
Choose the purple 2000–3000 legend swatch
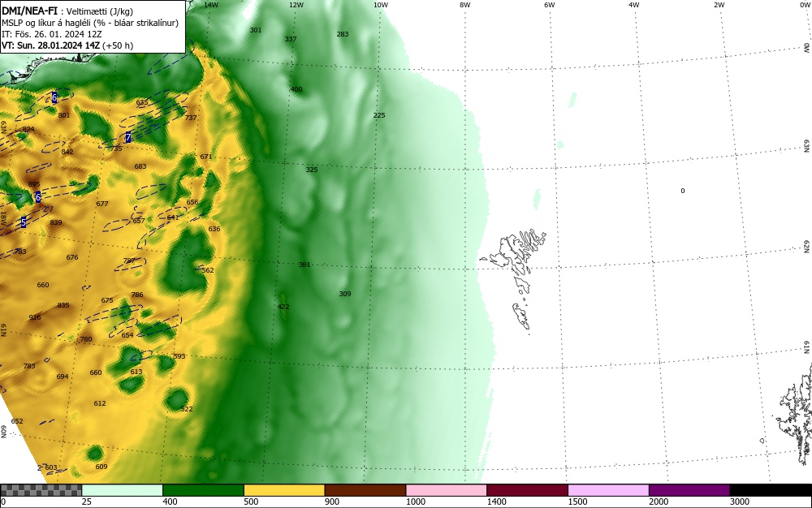[x=689, y=490]
